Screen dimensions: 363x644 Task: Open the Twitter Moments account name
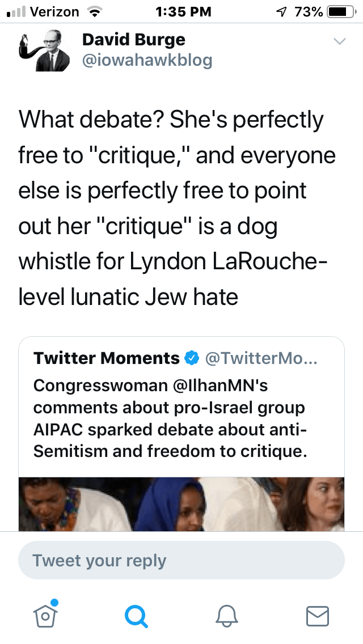pyautogui.click(x=106, y=358)
